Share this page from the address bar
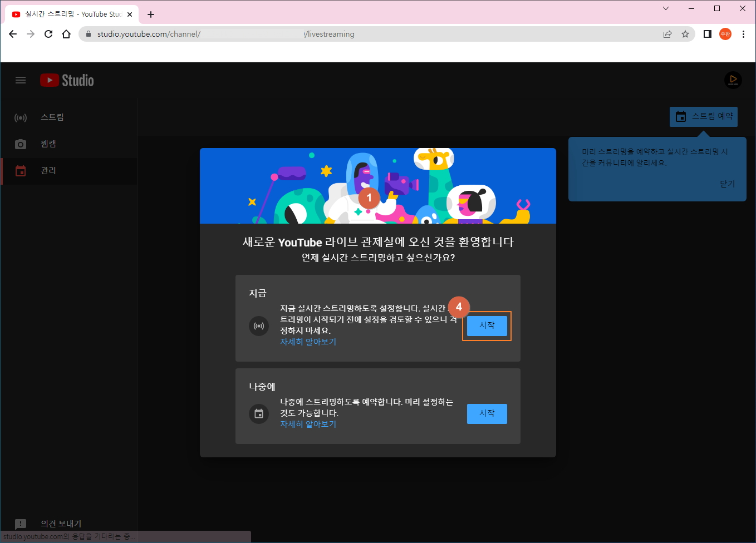 point(667,34)
